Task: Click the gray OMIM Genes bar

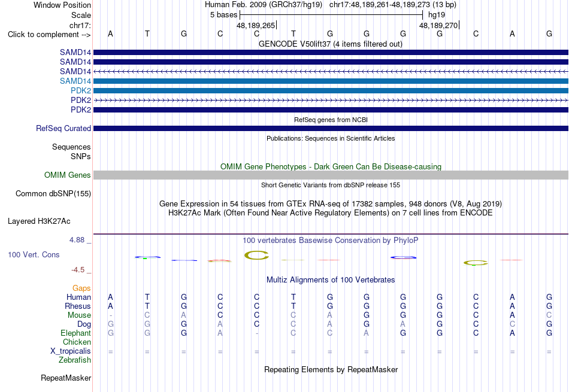Action: [331, 175]
